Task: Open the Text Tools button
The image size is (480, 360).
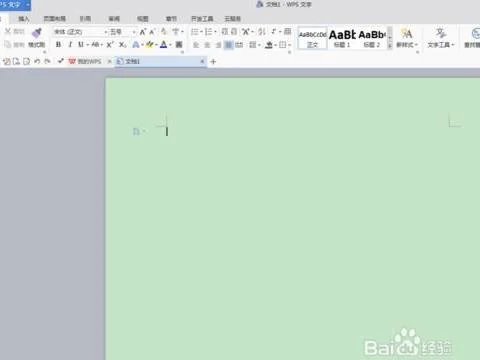Action: (440, 38)
